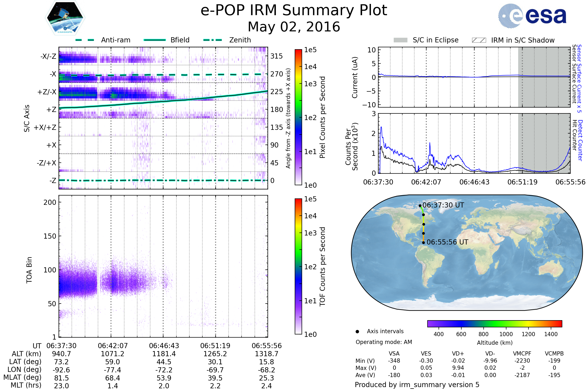Click the Operating mode: AM label
This screenshot has width=588, height=392.
click(384, 342)
